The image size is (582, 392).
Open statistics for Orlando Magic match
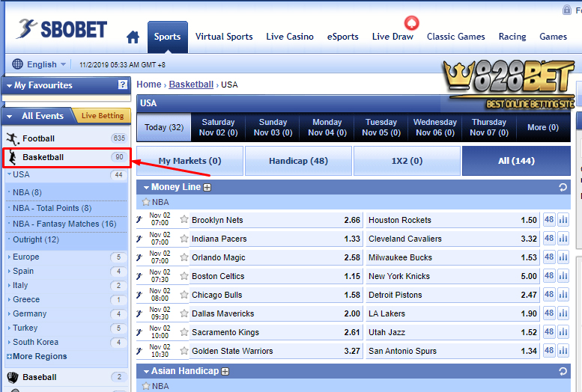click(563, 257)
